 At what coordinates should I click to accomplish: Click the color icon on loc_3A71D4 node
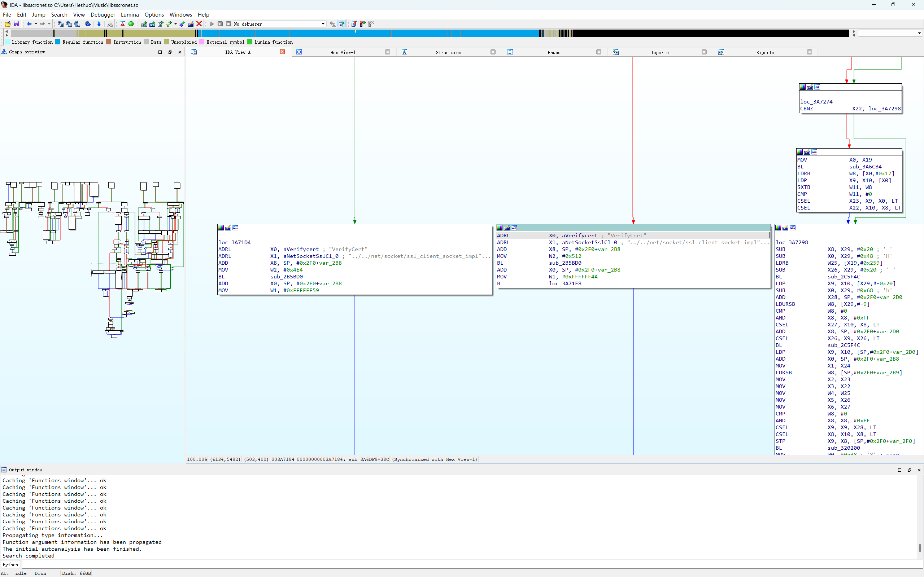[221, 228]
